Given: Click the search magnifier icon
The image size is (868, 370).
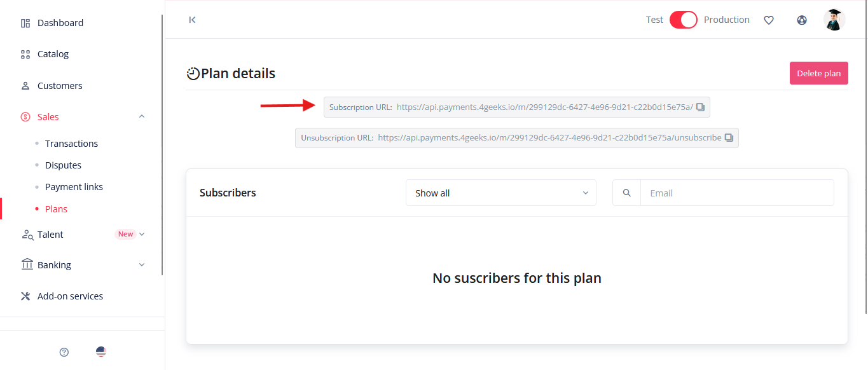Looking at the screenshot, I should click(627, 193).
